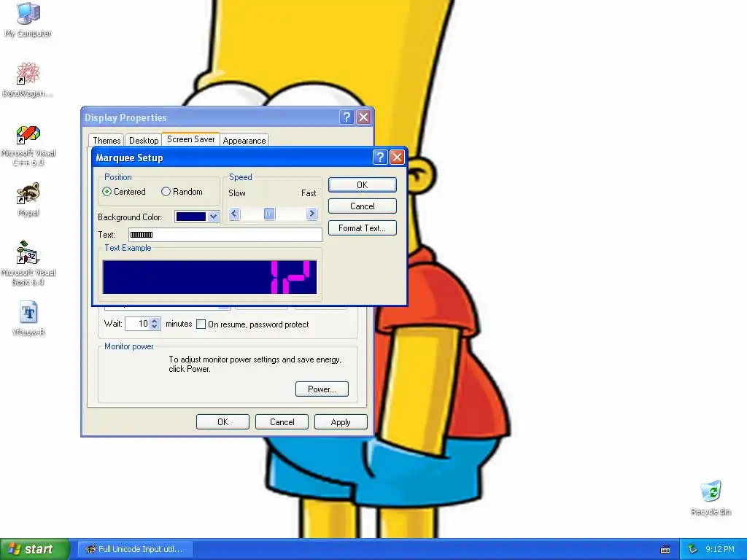Increase wait minutes with up spinner
This screenshot has width=747, height=560.
tap(155, 321)
